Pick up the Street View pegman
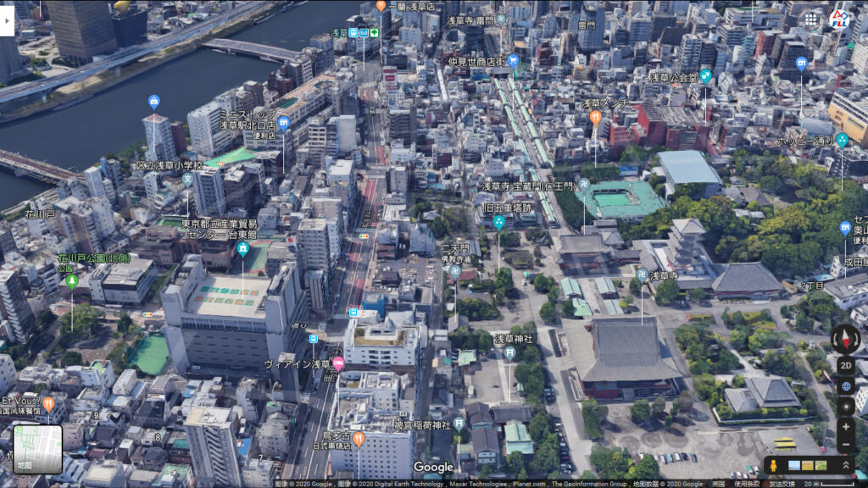The width and height of the screenshot is (868, 488). click(773, 466)
